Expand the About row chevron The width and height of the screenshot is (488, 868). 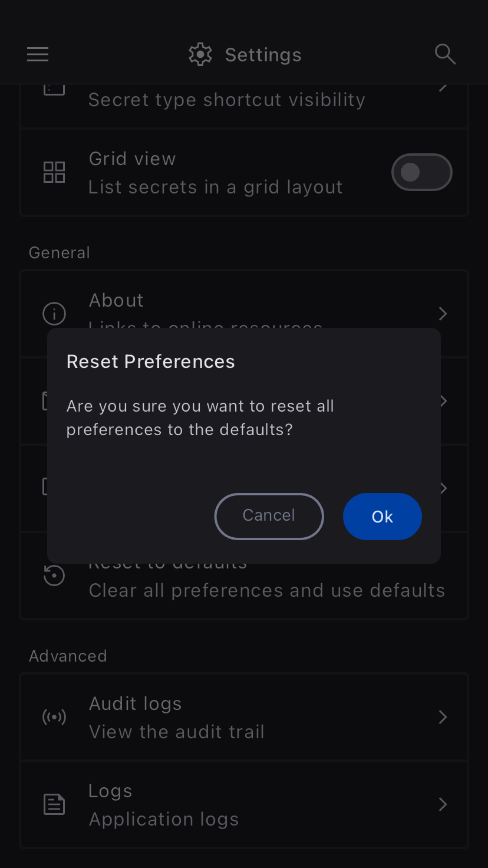pyautogui.click(x=443, y=313)
